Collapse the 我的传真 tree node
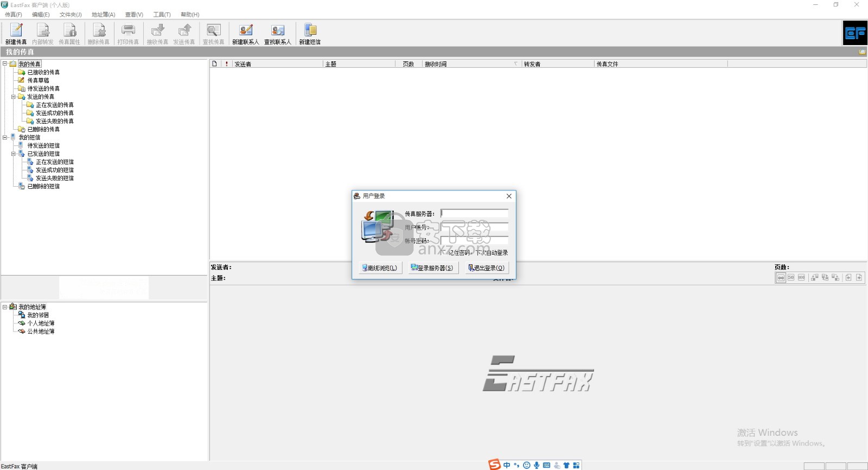Image resolution: width=868 pixels, height=470 pixels. point(5,63)
